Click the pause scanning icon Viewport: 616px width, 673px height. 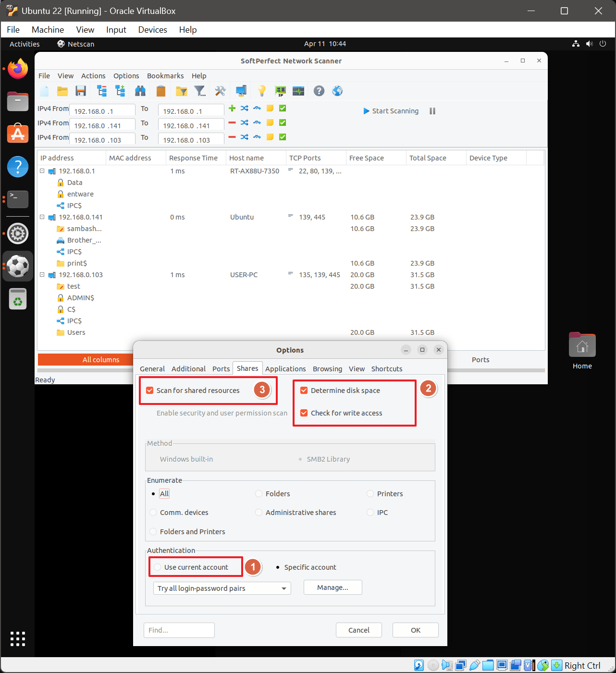point(432,111)
